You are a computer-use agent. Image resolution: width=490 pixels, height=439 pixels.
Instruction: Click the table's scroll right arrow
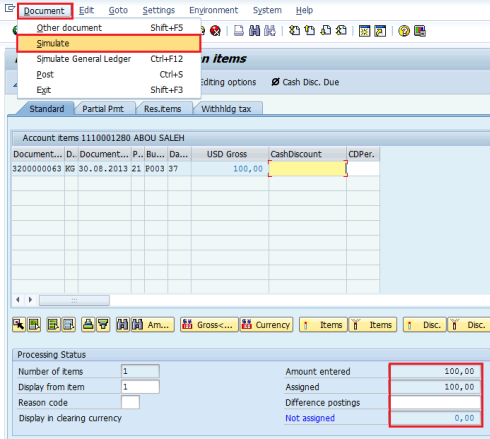(x=30, y=300)
